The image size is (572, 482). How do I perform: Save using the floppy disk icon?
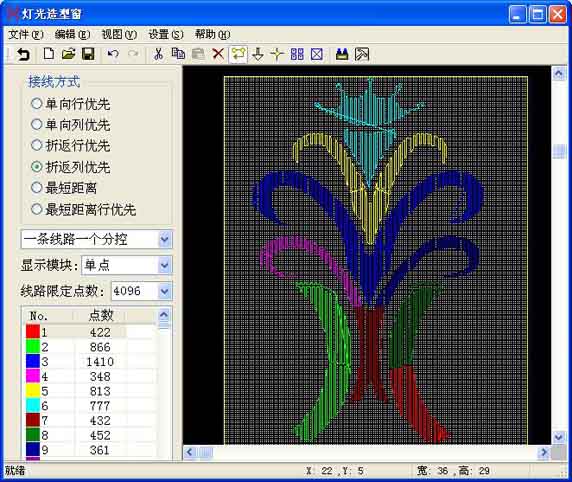coord(88,54)
